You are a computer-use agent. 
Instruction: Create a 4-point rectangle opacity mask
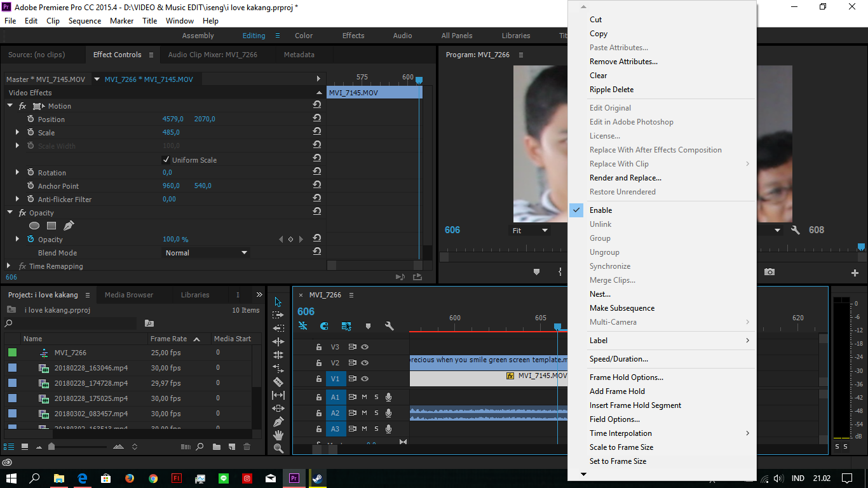point(51,226)
